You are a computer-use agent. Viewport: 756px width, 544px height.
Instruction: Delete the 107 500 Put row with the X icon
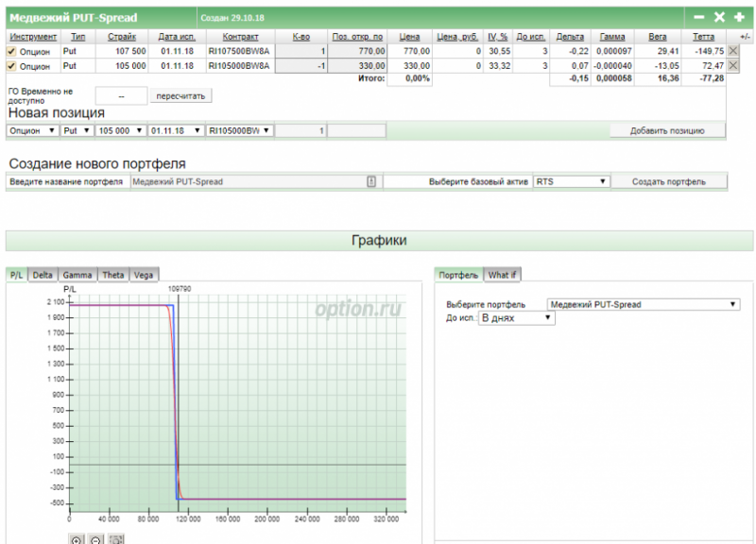click(x=733, y=51)
